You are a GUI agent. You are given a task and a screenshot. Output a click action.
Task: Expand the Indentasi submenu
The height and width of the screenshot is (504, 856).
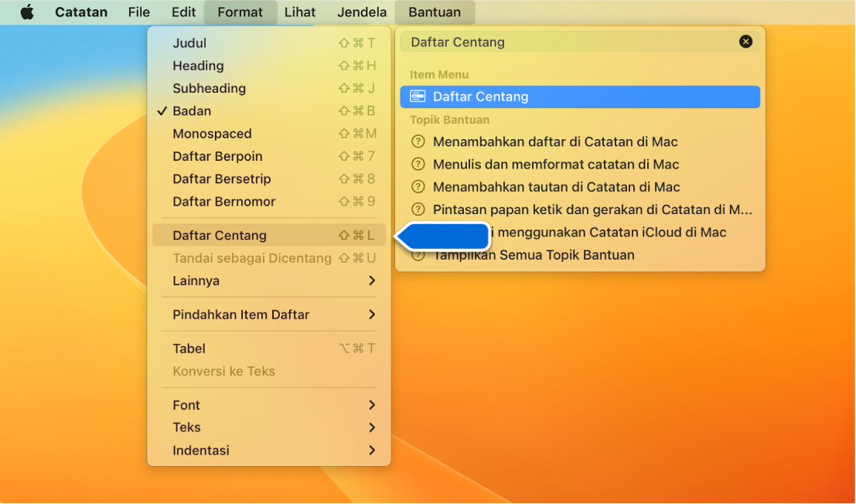coord(269,451)
